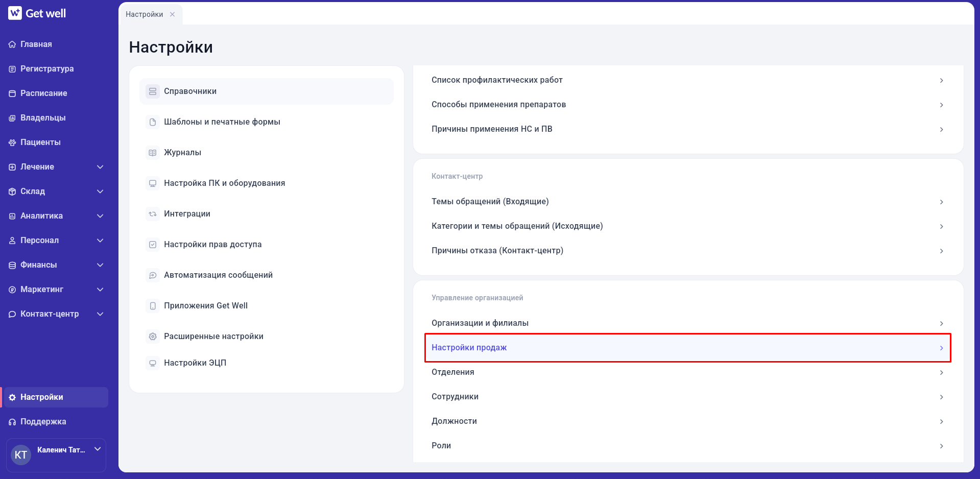
Task: Click the Расширенные настройки gear icon
Action: (x=153, y=337)
